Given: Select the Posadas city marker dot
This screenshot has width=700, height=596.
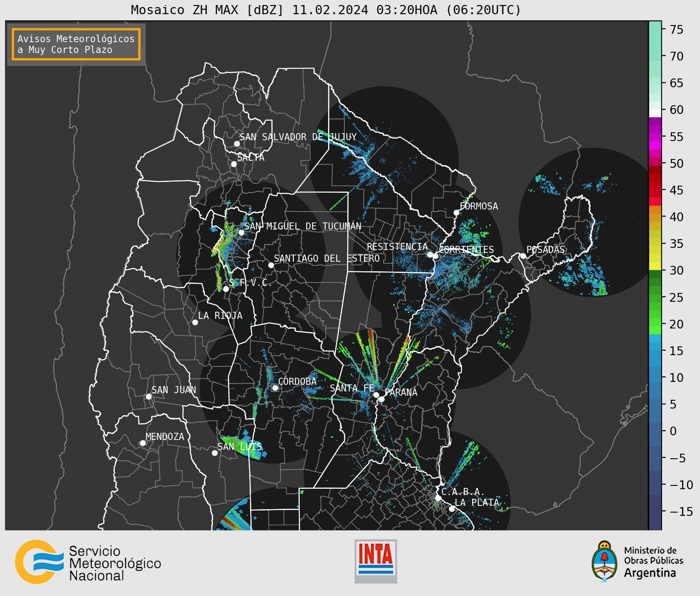Looking at the screenshot, I should pyautogui.click(x=523, y=256).
